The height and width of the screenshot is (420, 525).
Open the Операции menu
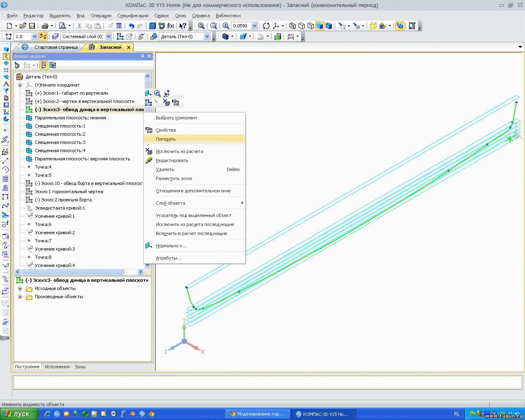coord(101,16)
